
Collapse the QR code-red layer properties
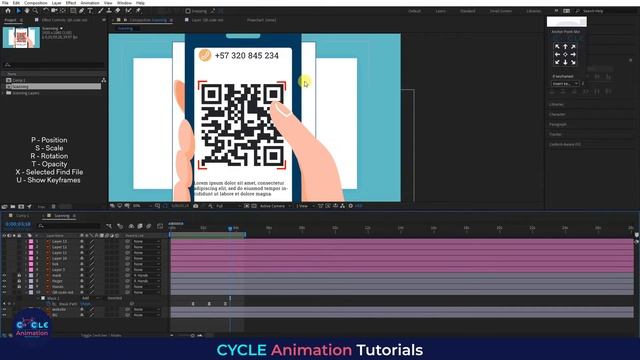click(x=27, y=293)
